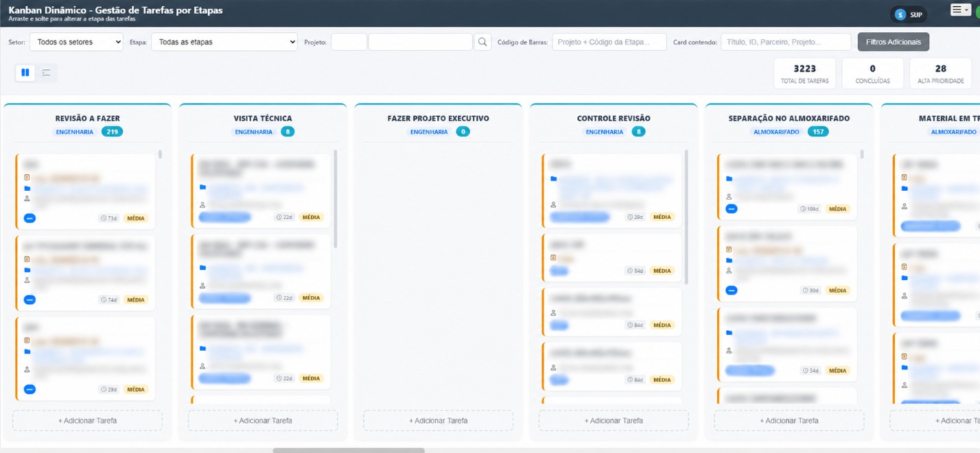Click MÉDIA priority badge on 34d card
Viewport: 980px width, 453px height.
[x=838, y=371]
